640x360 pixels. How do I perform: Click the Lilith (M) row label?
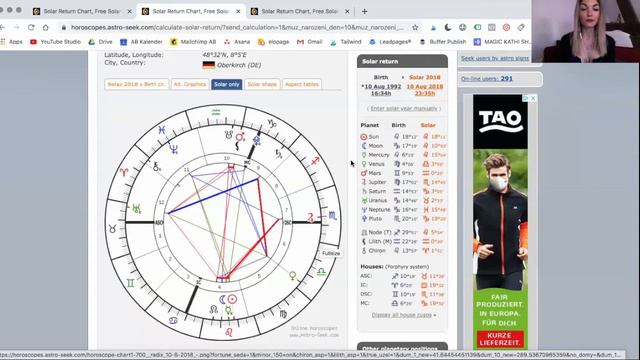[380, 241]
